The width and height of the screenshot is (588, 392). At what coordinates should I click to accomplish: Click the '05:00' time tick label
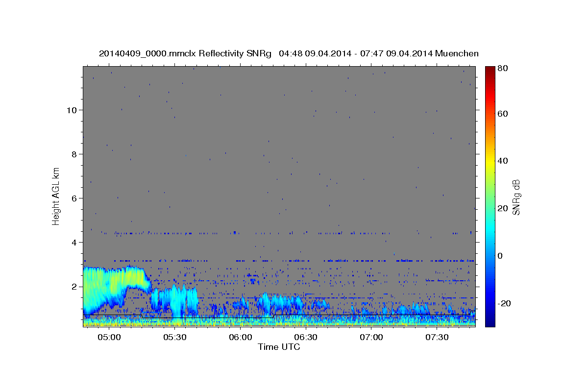coord(109,338)
